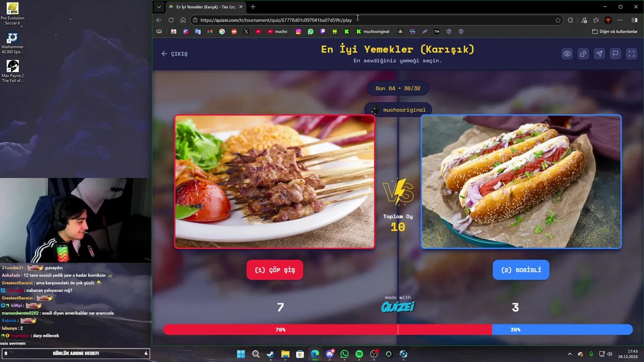
Task: Toggle the browser sidebar icon
Action: tap(634, 20)
